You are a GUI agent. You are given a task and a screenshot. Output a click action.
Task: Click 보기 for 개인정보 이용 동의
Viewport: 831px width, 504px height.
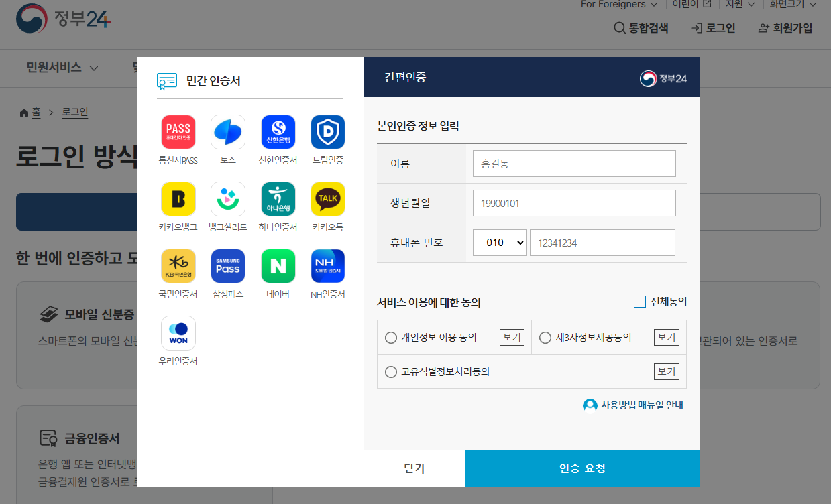[512, 337]
